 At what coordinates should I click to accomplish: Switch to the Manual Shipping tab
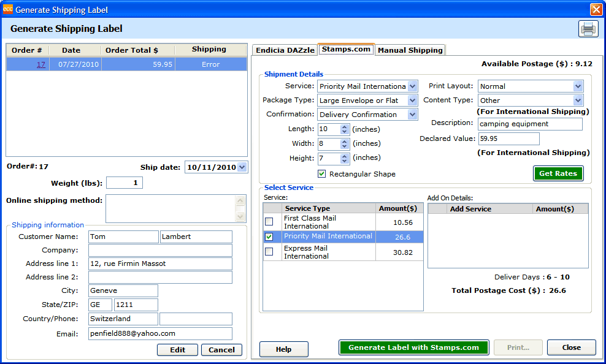point(410,50)
